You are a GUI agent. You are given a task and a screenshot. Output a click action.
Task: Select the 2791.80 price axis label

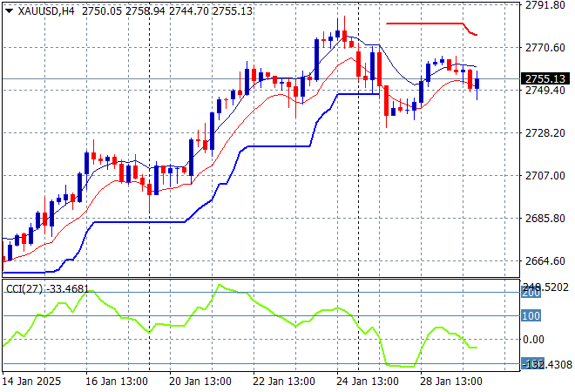[x=545, y=4]
